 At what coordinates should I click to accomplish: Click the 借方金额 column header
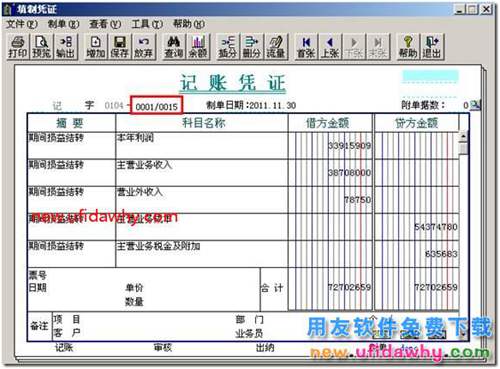click(x=330, y=123)
